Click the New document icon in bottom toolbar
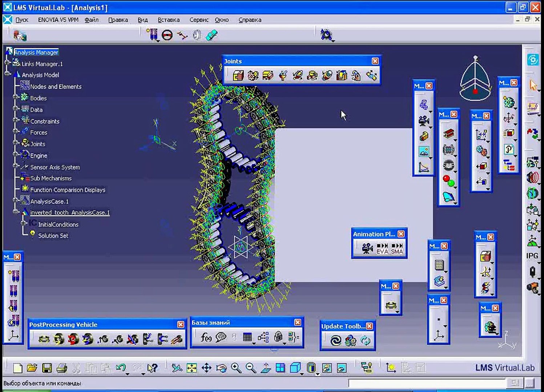The height and width of the screenshot is (392, 544). [17, 368]
